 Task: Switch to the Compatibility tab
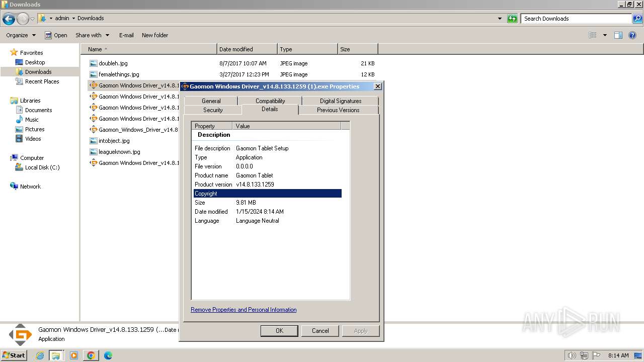pyautogui.click(x=270, y=101)
